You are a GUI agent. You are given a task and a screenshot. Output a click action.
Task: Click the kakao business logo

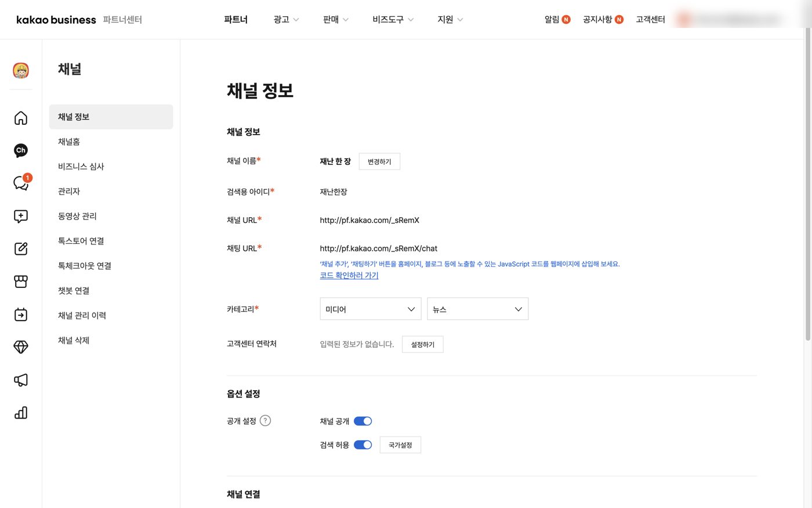56,20
